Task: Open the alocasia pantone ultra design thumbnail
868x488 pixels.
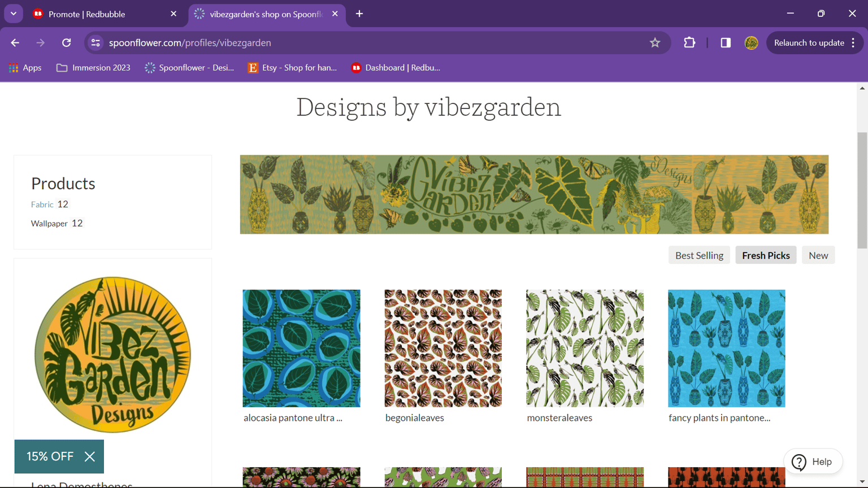Action: [x=301, y=348]
